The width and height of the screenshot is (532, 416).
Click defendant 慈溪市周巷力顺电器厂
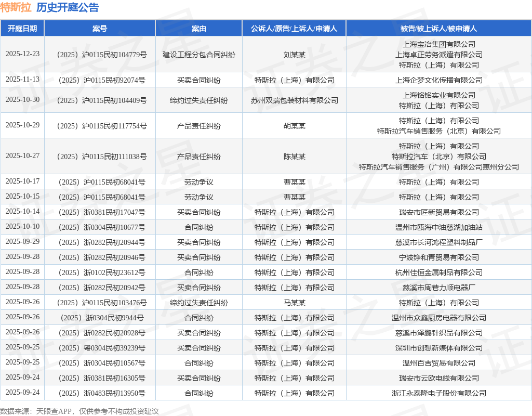click(438, 288)
